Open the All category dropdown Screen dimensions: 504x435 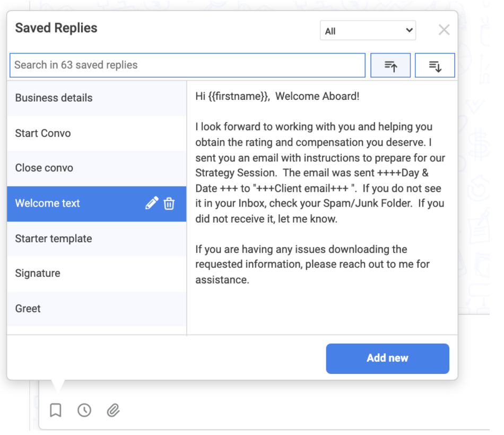coord(368,31)
